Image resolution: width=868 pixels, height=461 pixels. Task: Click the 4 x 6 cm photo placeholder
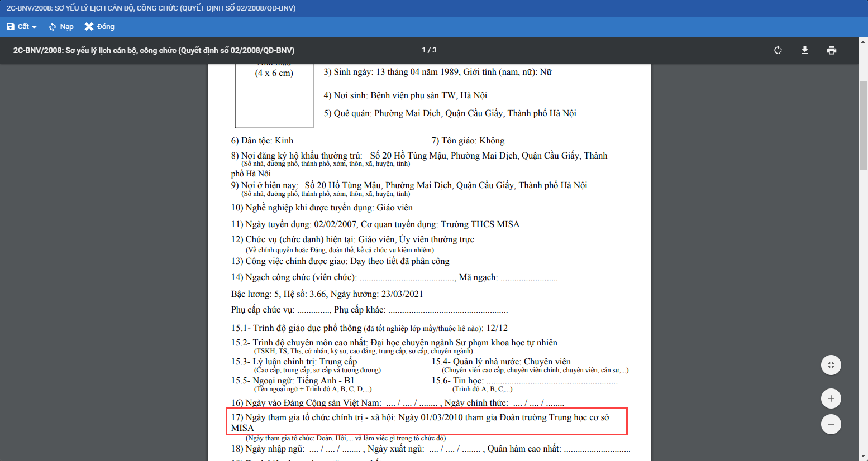(x=274, y=95)
